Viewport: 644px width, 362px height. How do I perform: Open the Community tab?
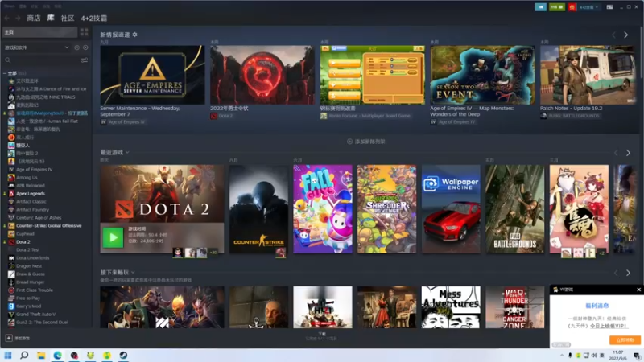click(x=68, y=18)
